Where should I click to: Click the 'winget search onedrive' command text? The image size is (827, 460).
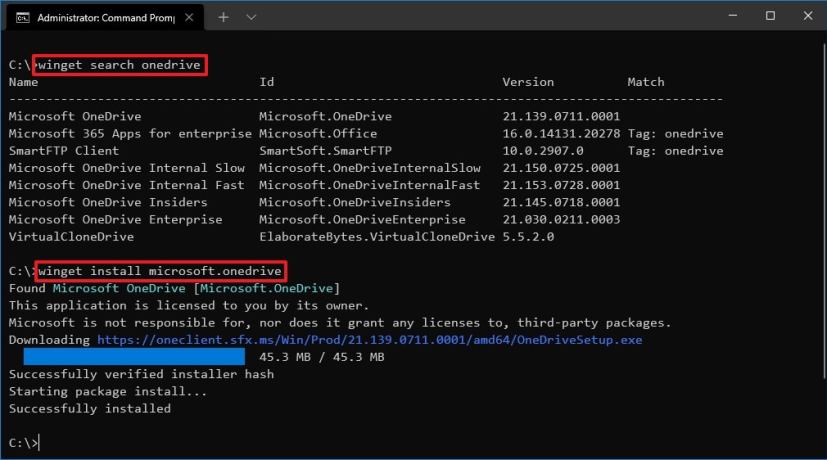[120, 65]
